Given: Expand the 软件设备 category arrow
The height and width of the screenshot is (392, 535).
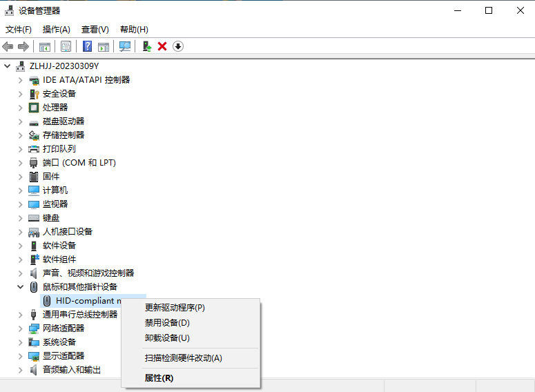Looking at the screenshot, I should (21, 246).
